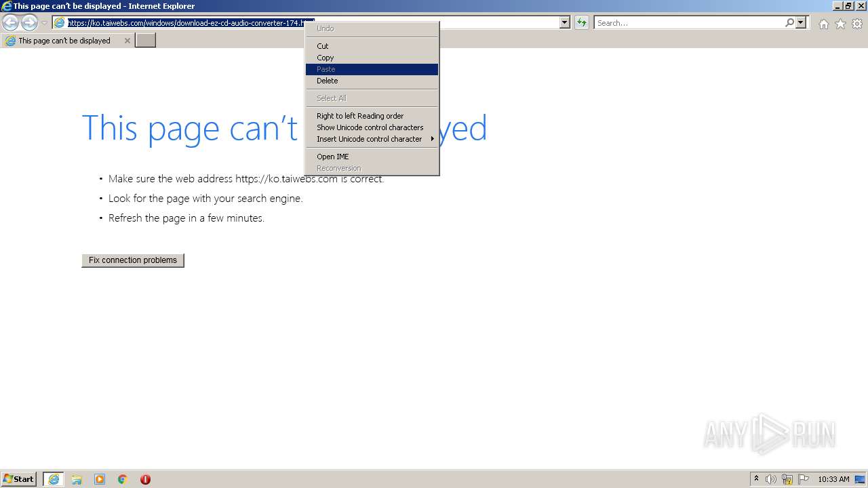Toggle Right to left Reading order
Viewport: 868px width, 488px height.
[372, 116]
